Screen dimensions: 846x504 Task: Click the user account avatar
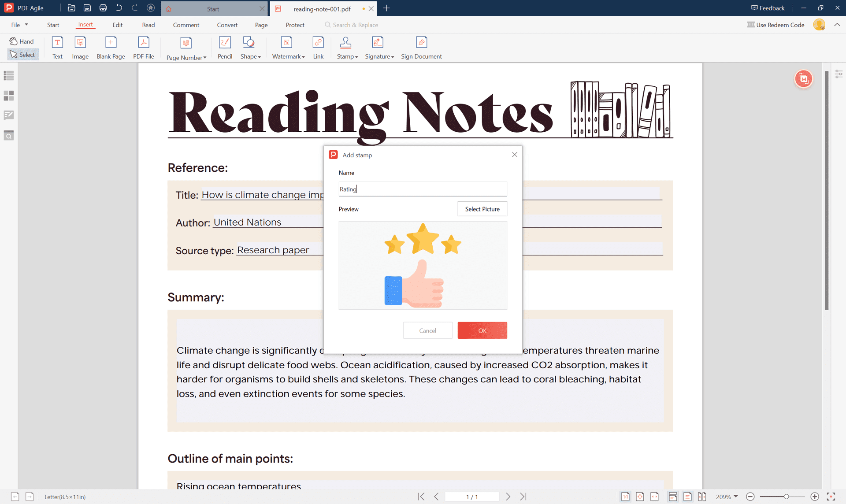pos(819,25)
